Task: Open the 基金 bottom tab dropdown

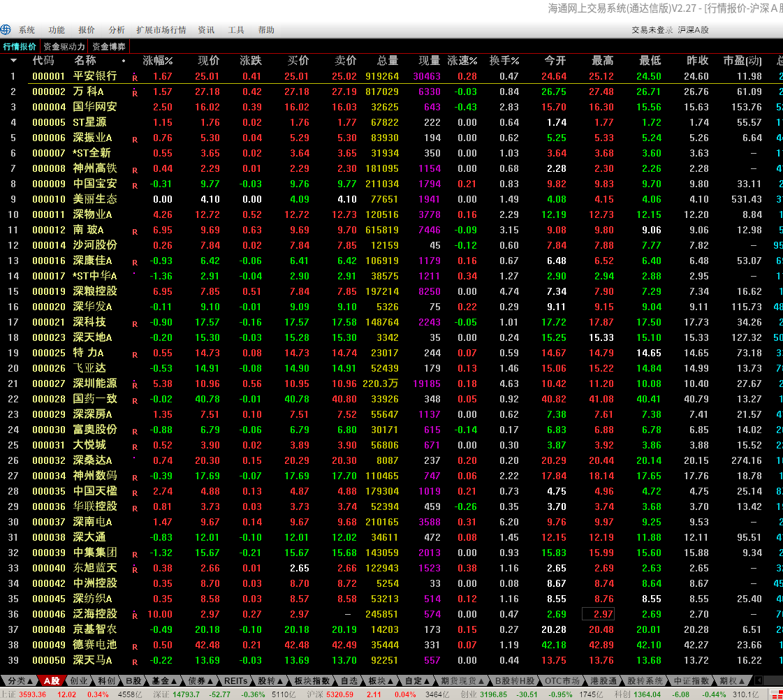Action: pos(164,680)
